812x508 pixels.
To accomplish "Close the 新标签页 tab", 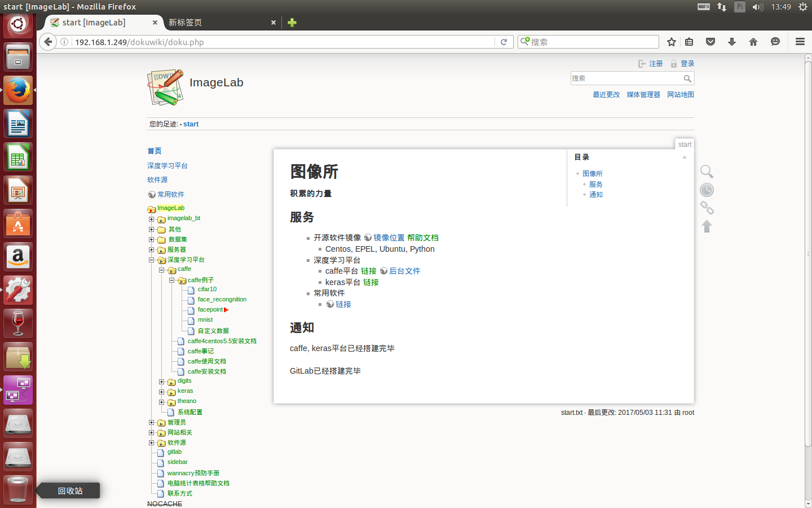I will point(273,23).
